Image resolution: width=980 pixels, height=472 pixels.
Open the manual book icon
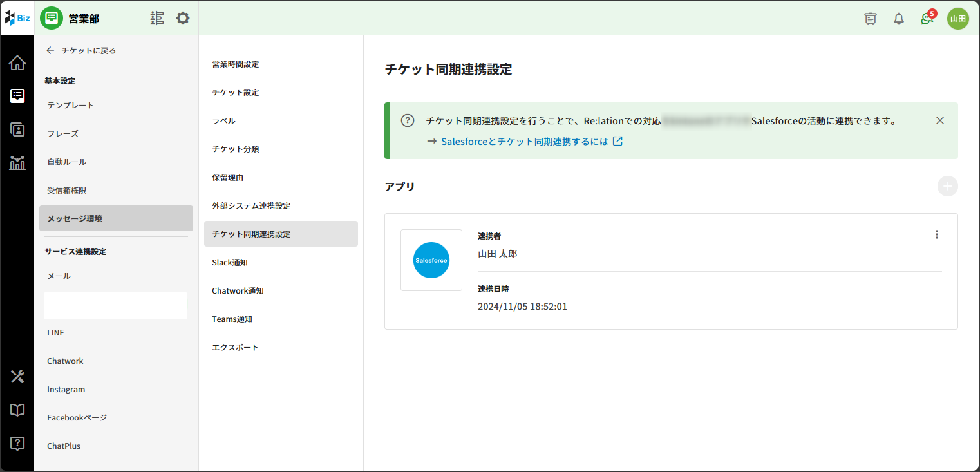[17, 410]
